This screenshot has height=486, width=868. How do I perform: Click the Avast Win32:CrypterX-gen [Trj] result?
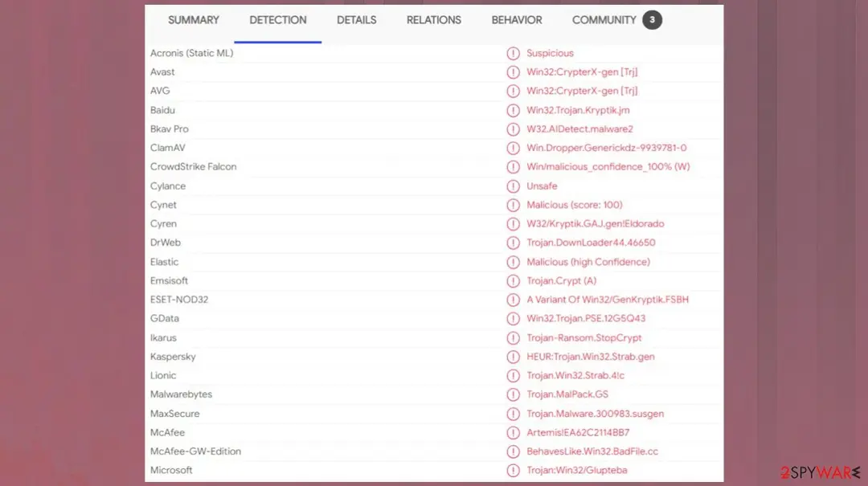click(582, 72)
